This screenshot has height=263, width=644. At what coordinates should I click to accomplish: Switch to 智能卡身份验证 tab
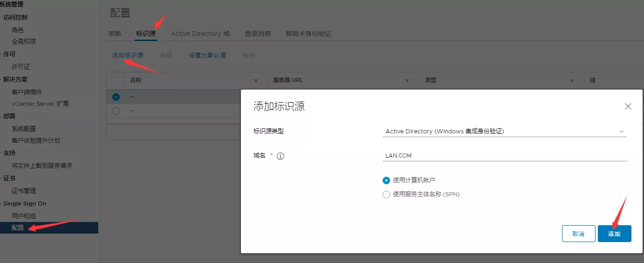pos(308,34)
